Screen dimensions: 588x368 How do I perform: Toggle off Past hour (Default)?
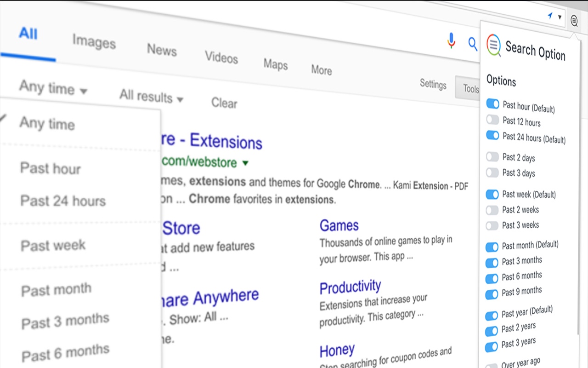pyautogui.click(x=492, y=104)
